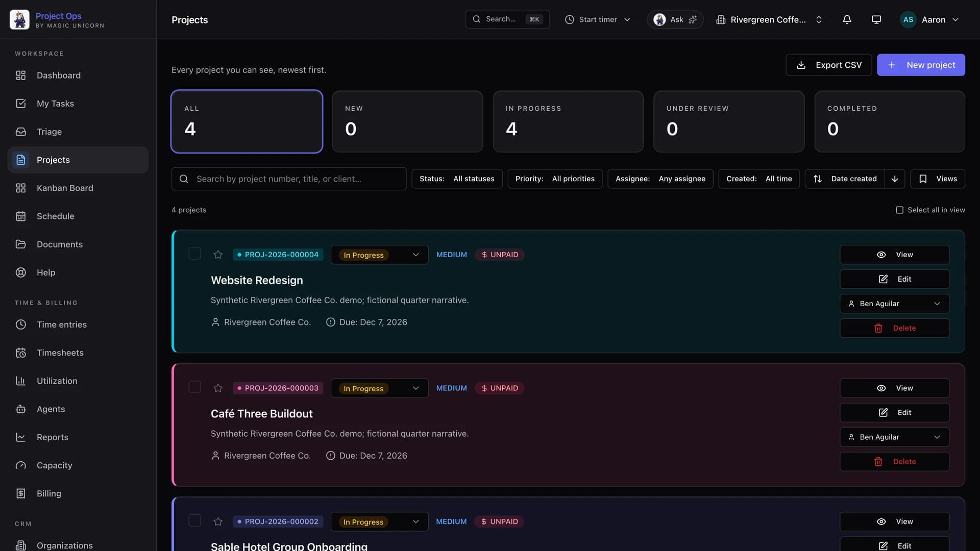Open Kanban Board from sidebar
This screenshot has width=980, height=551.
click(x=78, y=188)
